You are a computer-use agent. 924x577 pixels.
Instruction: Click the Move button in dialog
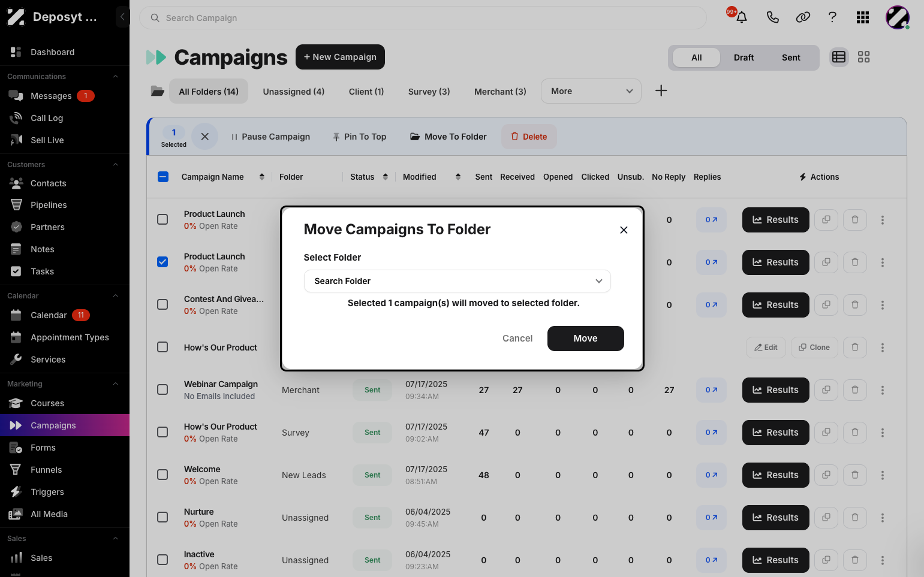click(x=585, y=339)
